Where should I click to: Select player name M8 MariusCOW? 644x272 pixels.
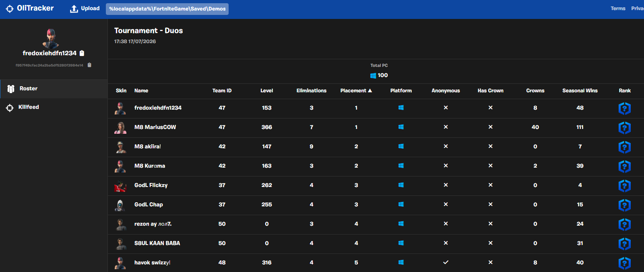[x=155, y=127]
